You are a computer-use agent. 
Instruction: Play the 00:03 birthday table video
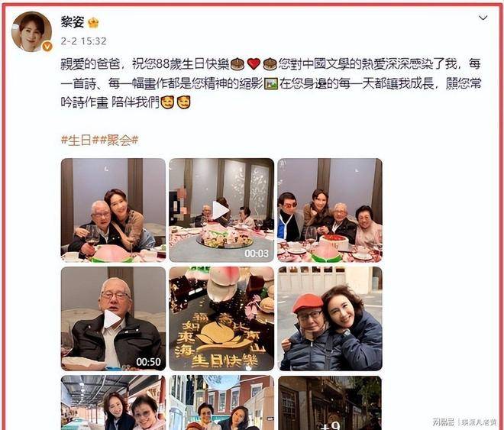pyautogui.click(x=221, y=210)
